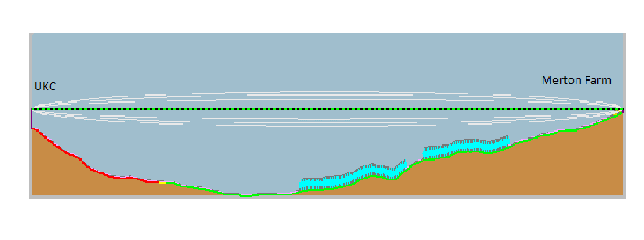Click the lowest green dip in the valley
This screenshot has width=644, height=240.
pos(246,196)
